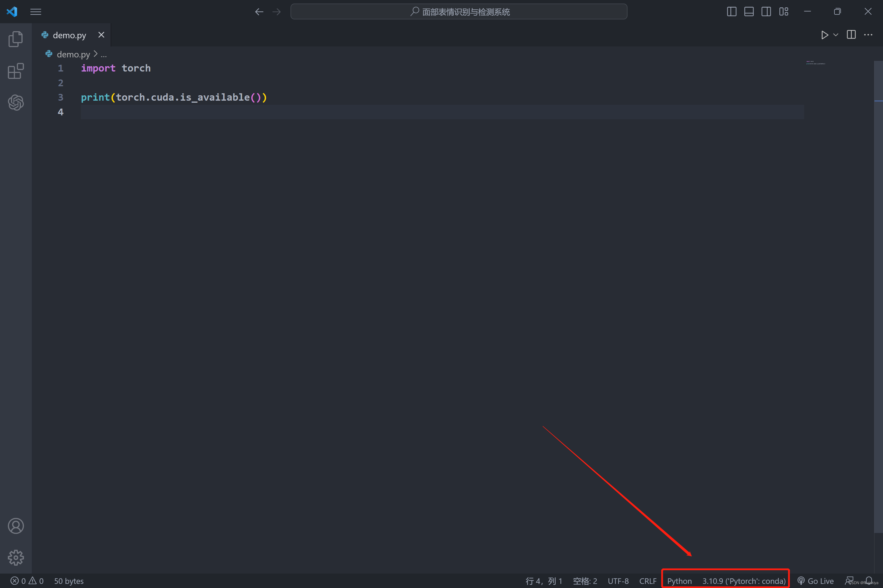Screen dimensions: 883x588
Task: Toggle the bottom panel layout
Action: point(749,12)
